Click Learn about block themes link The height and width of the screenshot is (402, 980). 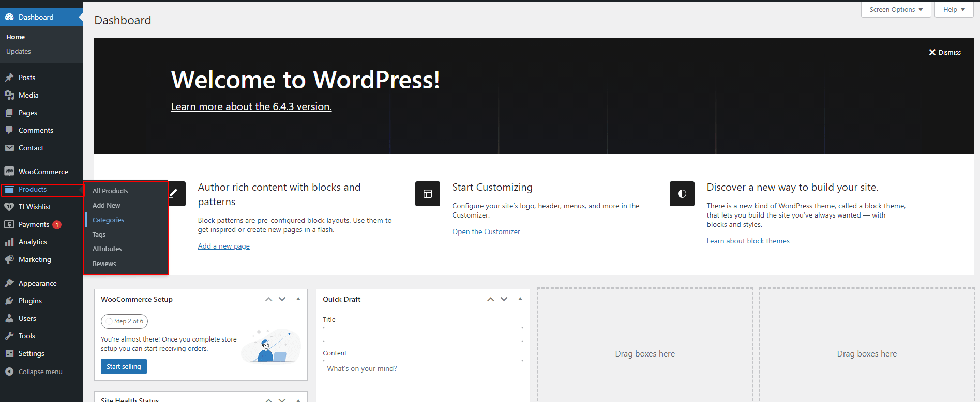coord(748,241)
